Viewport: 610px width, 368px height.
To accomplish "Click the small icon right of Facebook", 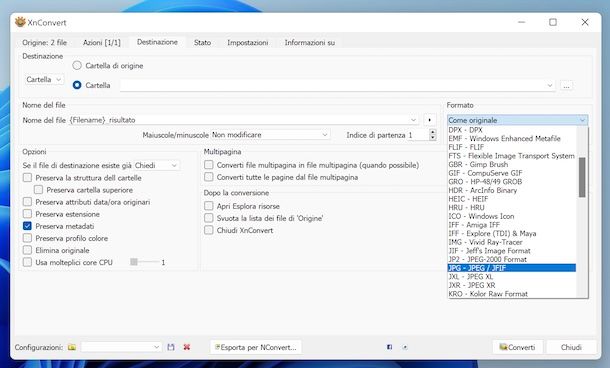I will [x=405, y=347].
